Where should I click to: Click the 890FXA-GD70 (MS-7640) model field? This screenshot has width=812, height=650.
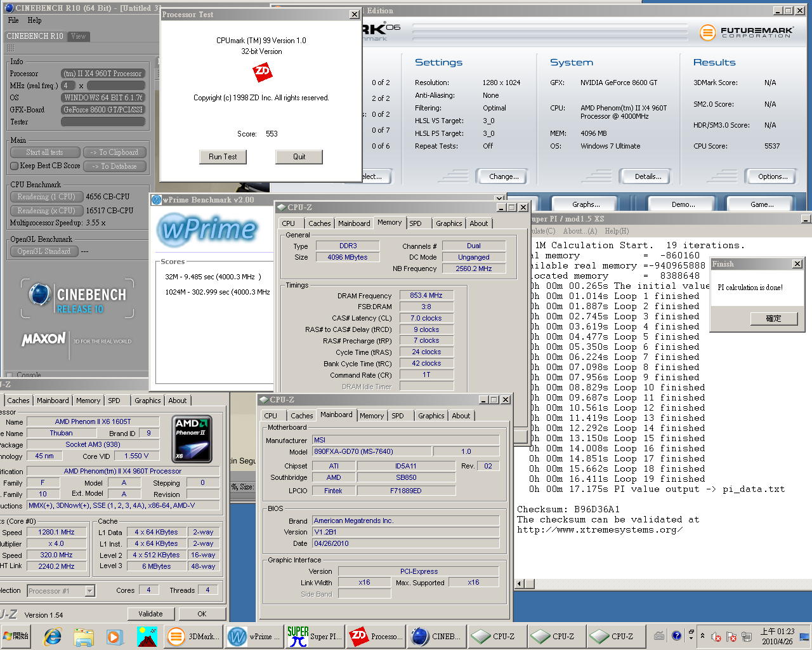[372, 451]
